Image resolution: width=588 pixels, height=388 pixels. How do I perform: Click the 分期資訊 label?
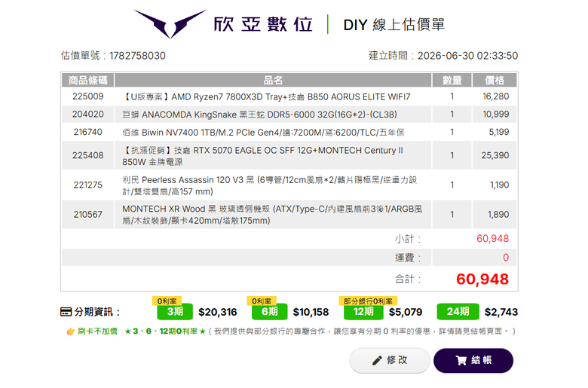(97, 312)
